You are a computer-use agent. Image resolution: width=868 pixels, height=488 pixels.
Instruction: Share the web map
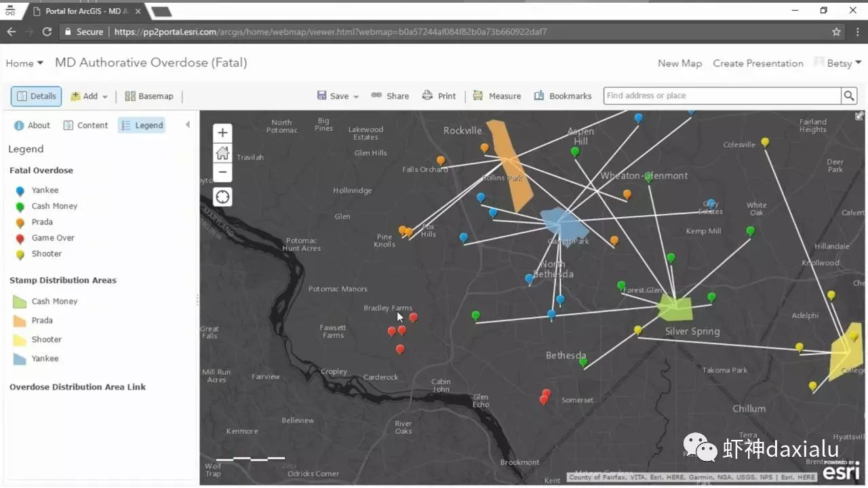click(x=390, y=96)
